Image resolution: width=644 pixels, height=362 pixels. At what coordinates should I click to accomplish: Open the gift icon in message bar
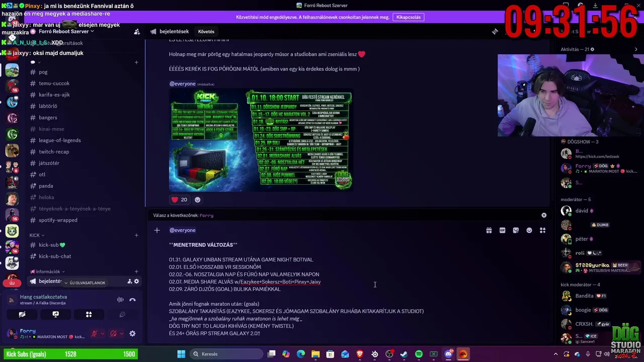(489, 230)
